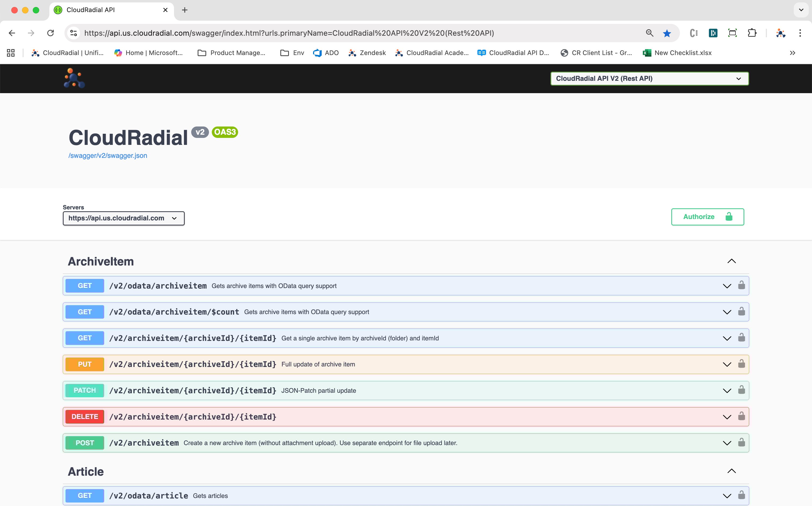This screenshot has height=506, width=812.
Task: Click the CloudRadial logo in header
Action: tap(74, 78)
